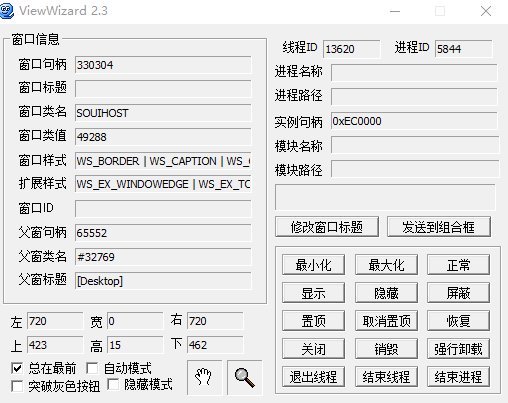Viewport: 508px width, 403px height.
Task: Click the ViewWizard app icon in title bar
Action: pyautogui.click(x=7, y=10)
